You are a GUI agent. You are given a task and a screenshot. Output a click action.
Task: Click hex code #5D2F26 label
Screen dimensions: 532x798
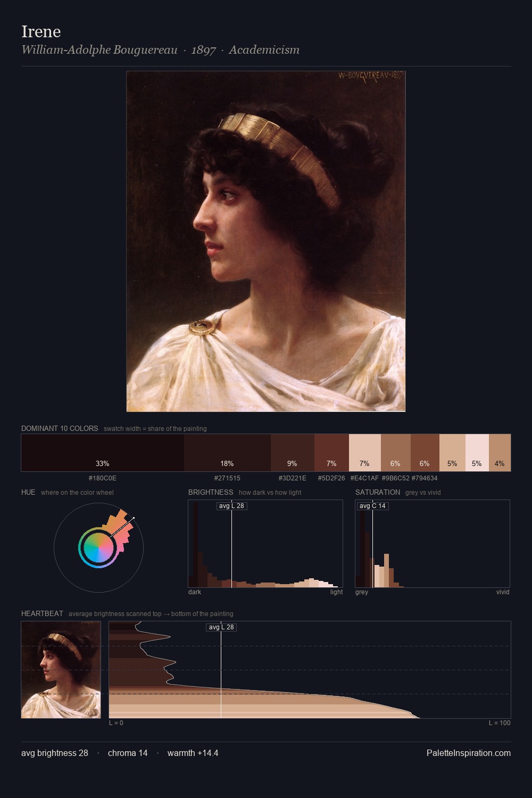(x=331, y=478)
